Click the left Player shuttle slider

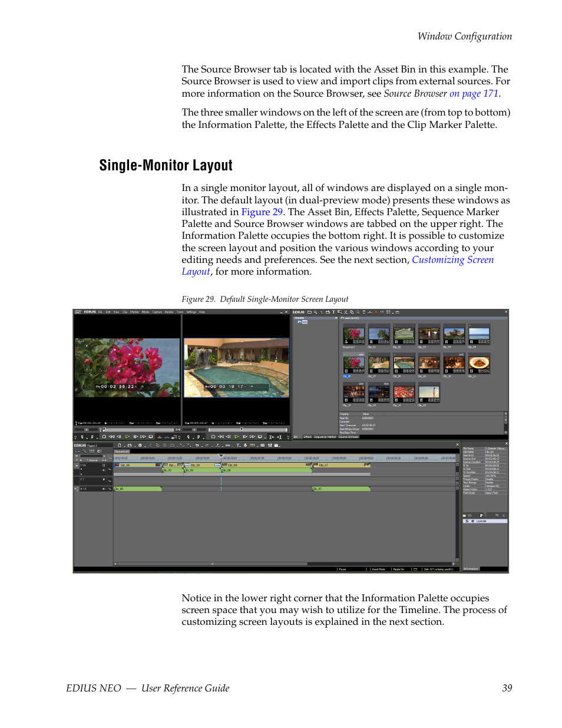tap(87, 429)
